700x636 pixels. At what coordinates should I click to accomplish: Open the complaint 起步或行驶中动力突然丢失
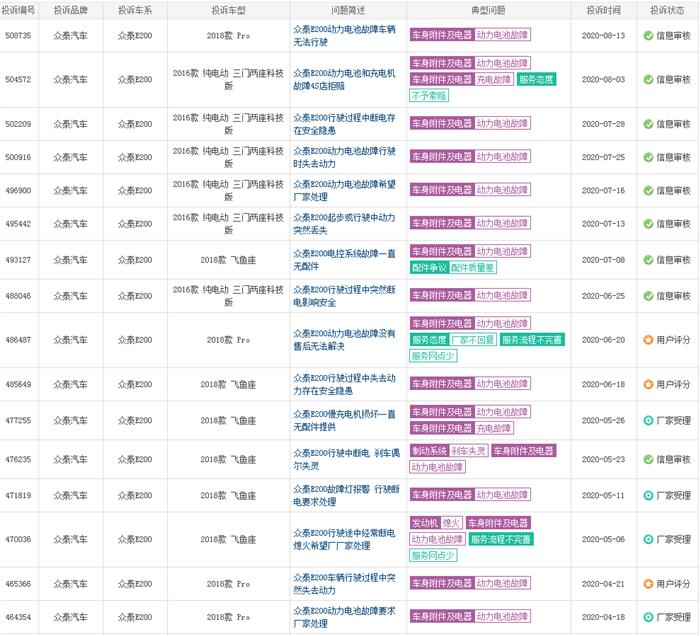pos(344,224)
